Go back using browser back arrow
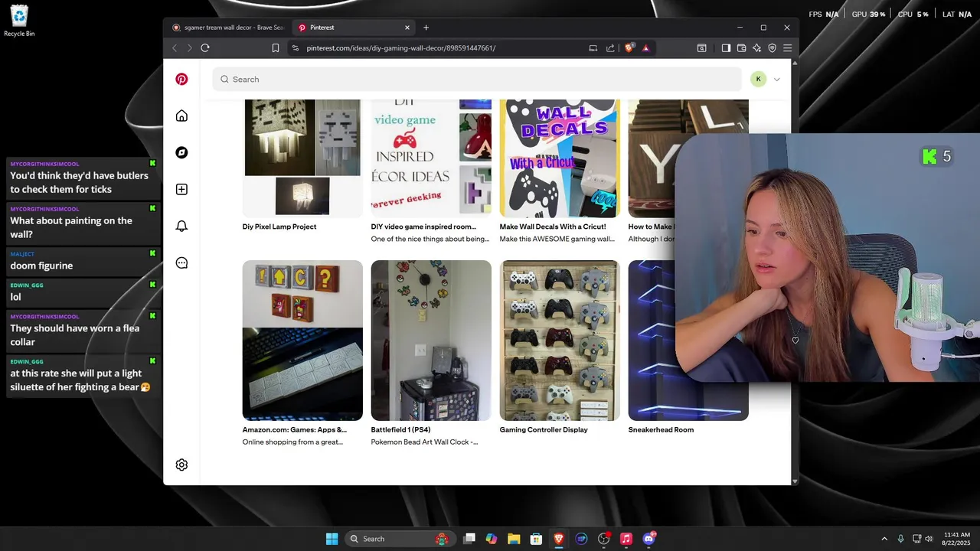 (175, 47)
